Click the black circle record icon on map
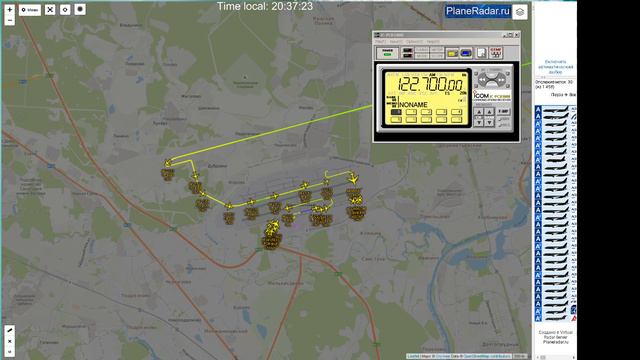Viewport: 640px width, 360px height. pos(80,9)
